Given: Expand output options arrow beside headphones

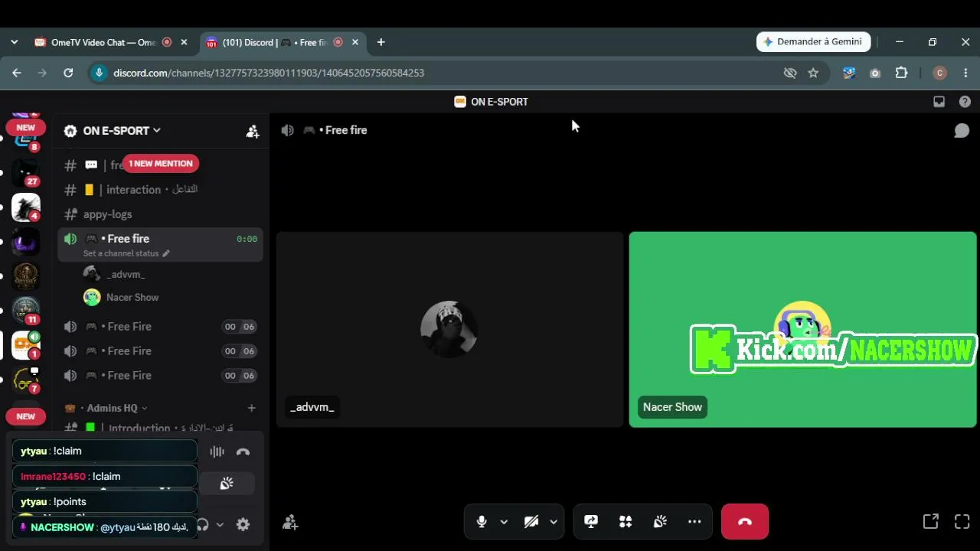Looking at the screenshot, I should [x=220, y=524].
